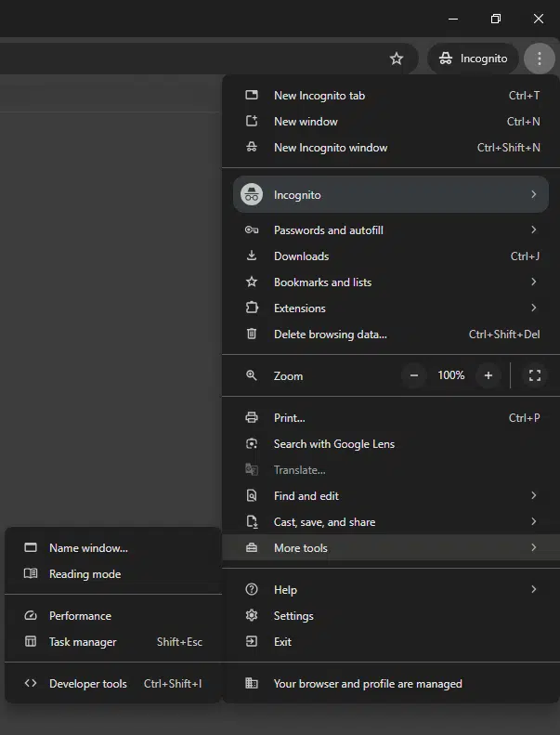Open Task manager from More tools

[83, 642]
